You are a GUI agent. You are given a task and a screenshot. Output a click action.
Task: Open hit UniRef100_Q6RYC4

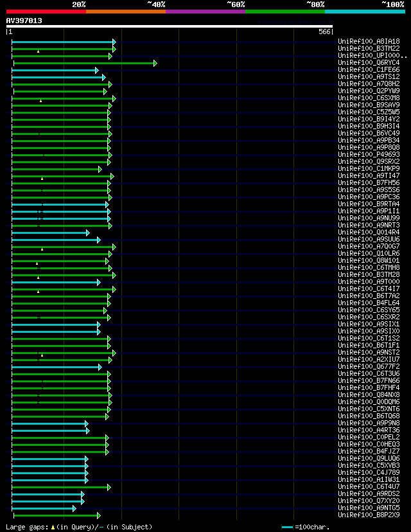coord(369,63)
